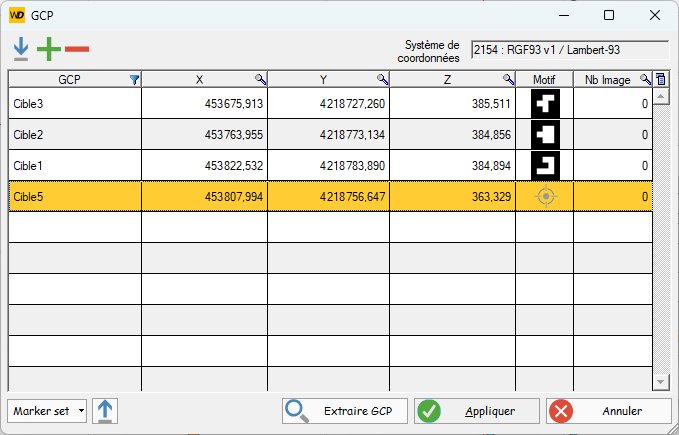Click the target crosshair motif for Cible5
The width and height of the screenshot is (679, 435).
coord(545,197)
